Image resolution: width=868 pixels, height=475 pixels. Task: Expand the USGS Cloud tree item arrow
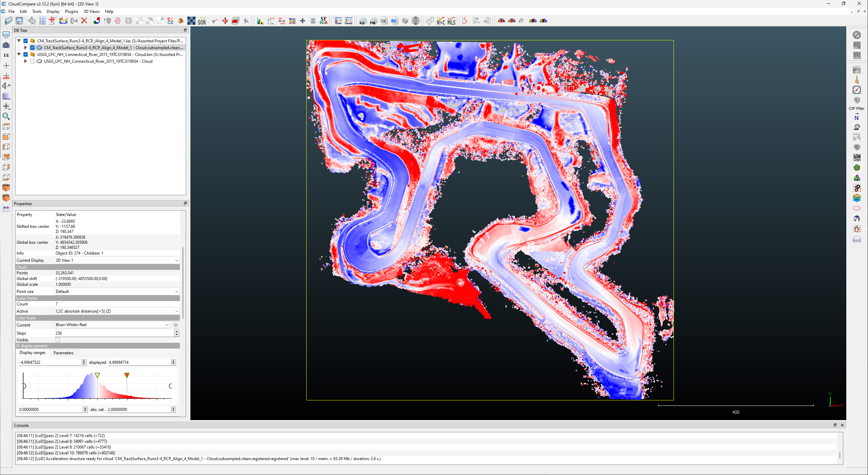coord(25,61)
